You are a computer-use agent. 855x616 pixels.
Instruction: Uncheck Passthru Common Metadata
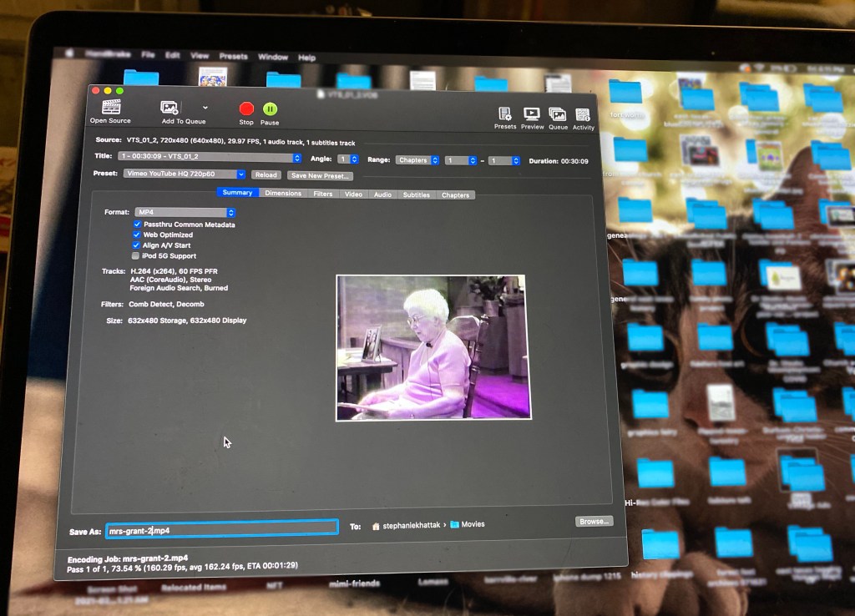point(137,225)
